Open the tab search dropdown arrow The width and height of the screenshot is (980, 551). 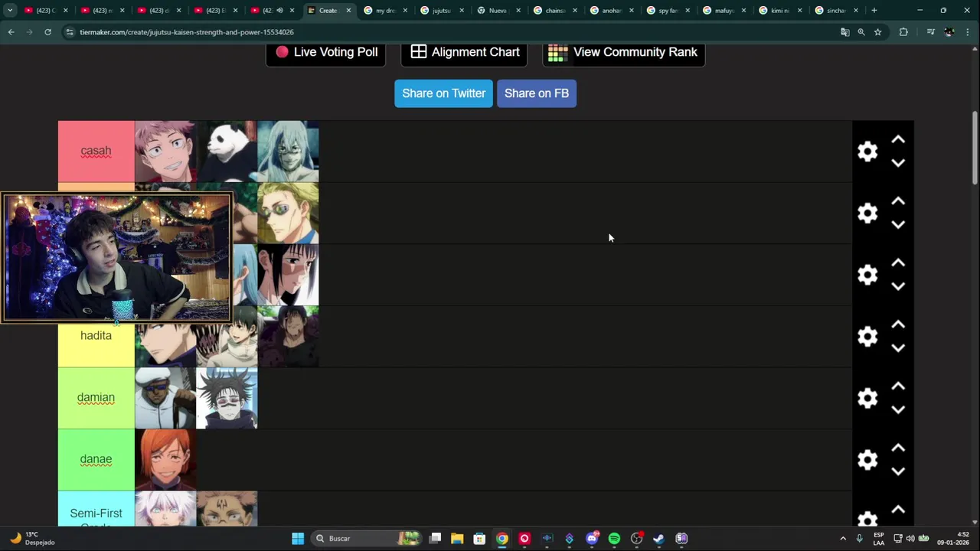10,11
